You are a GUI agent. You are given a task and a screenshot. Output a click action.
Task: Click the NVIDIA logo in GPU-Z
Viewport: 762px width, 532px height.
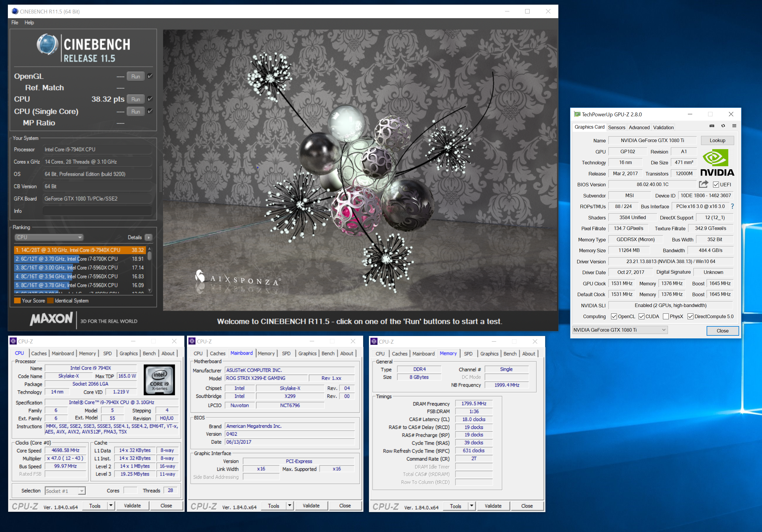pyautogui.click(x=717, y=163)
